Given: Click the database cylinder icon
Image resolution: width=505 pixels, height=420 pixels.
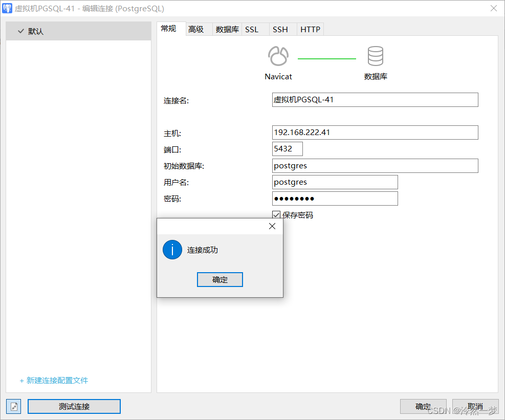Looking at the screenshot, I should [375, 56].
